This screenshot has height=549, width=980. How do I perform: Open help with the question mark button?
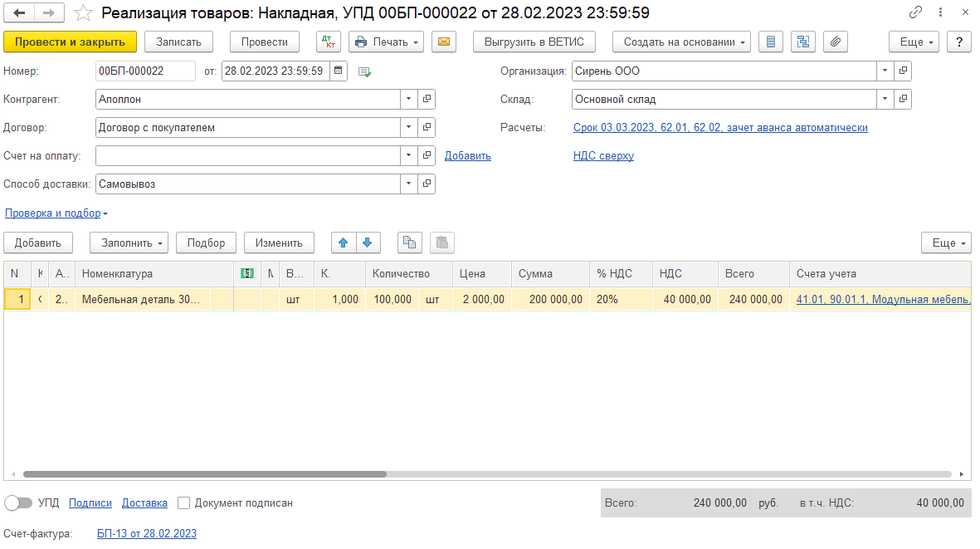pyautogui.click(x=958, y=42)
